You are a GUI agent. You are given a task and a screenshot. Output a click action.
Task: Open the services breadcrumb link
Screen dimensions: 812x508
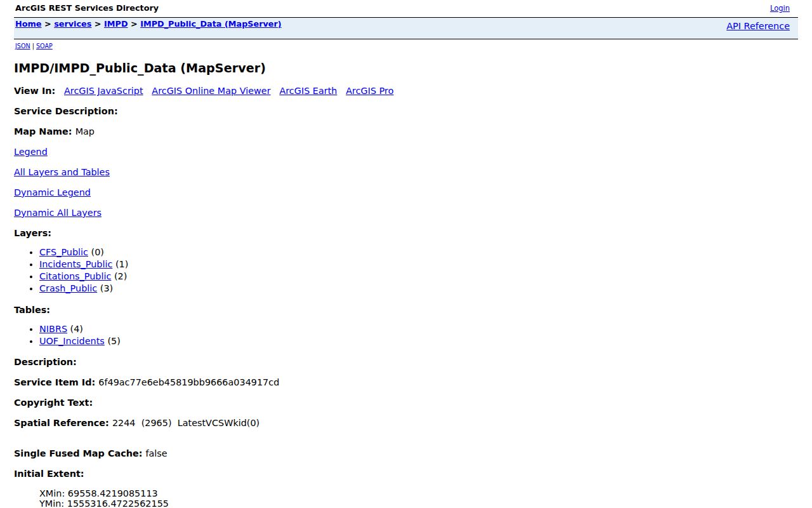click(x=72, y=24)
